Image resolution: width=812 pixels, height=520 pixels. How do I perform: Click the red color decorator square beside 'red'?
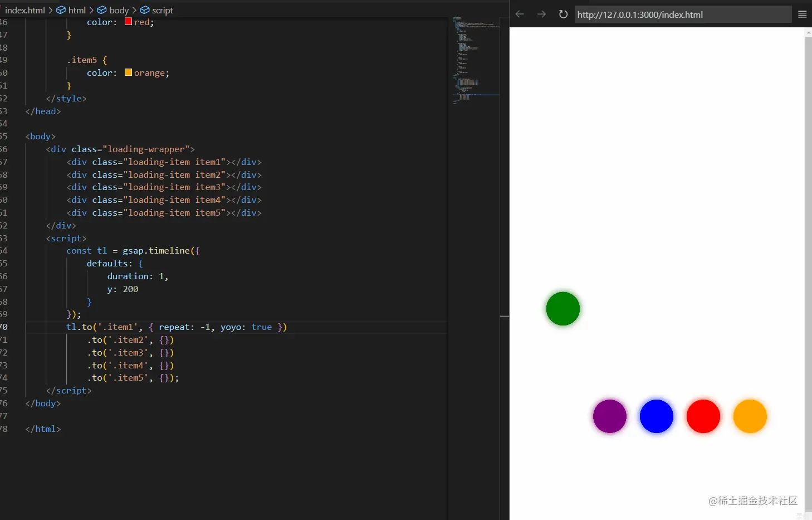point(128,22)
